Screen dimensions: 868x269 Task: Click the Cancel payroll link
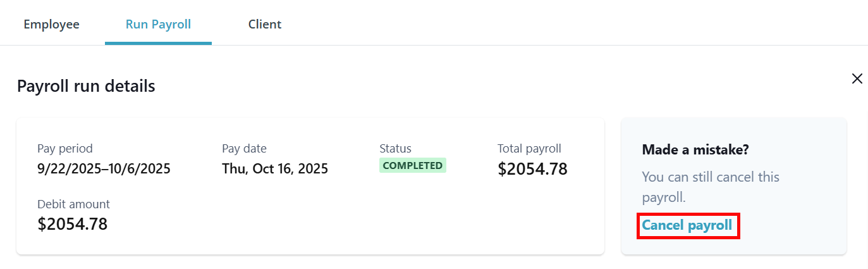[687, 225]
